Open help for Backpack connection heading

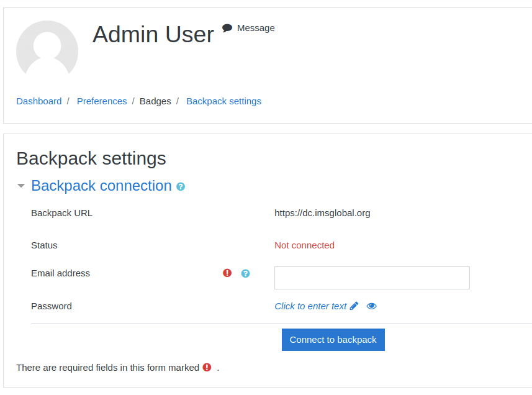tap(181, 187)
